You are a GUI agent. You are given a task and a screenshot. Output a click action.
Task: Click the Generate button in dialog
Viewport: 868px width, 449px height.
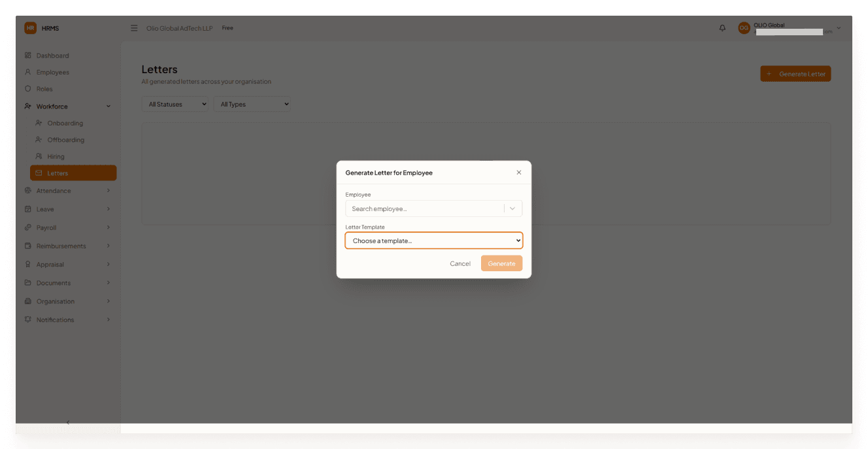(502, 263)
